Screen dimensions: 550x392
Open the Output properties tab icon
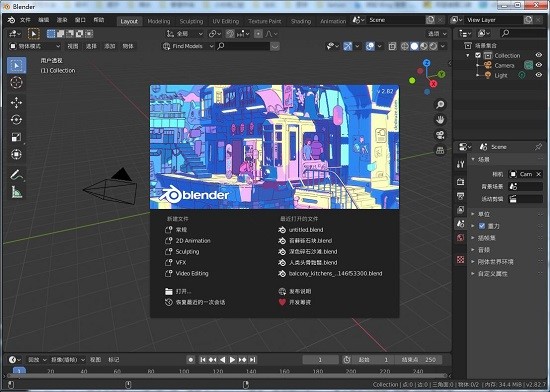coord(461,196)
